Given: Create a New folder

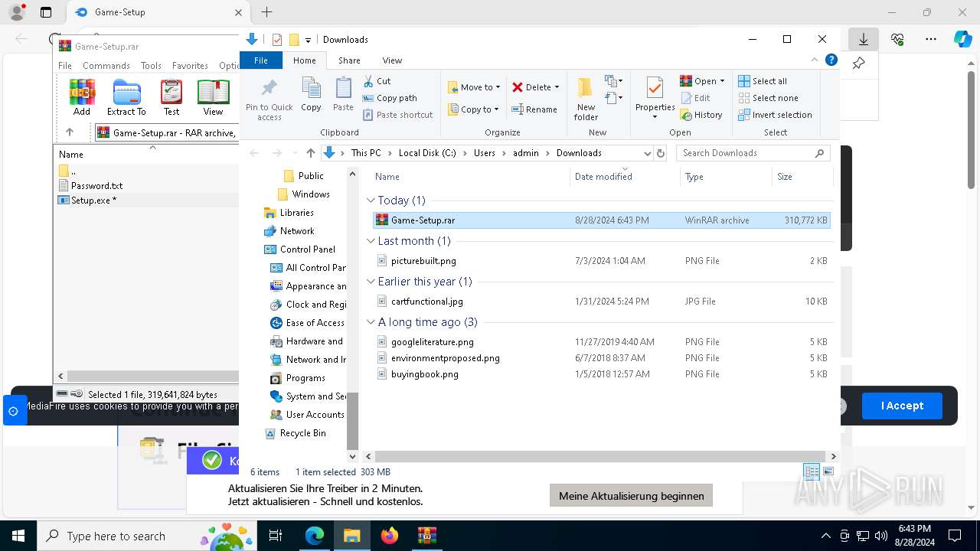Looking at the screenshot, I should pyautogui.click(x=586, y=99).
